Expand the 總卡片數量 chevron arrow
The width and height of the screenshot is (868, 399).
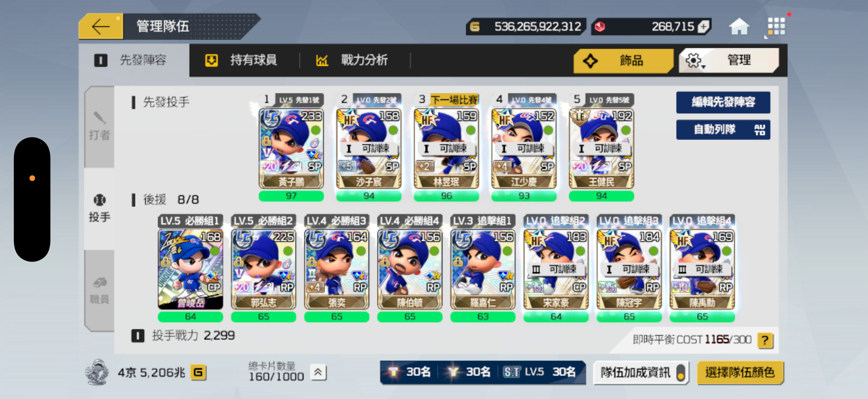click(318, 373)
